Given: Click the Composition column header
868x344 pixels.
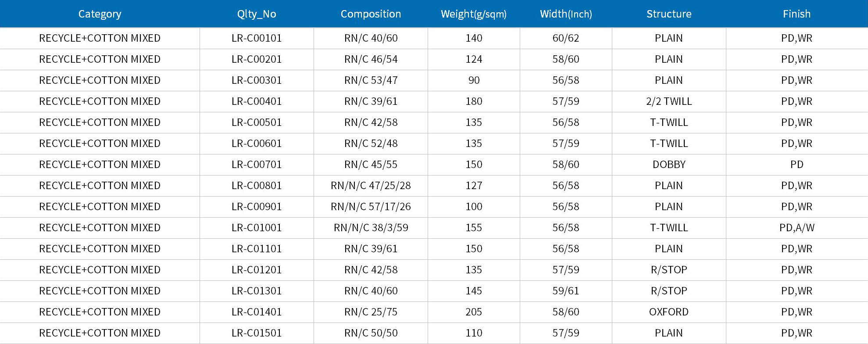Looking at the screenshot, I should [371, 14].
